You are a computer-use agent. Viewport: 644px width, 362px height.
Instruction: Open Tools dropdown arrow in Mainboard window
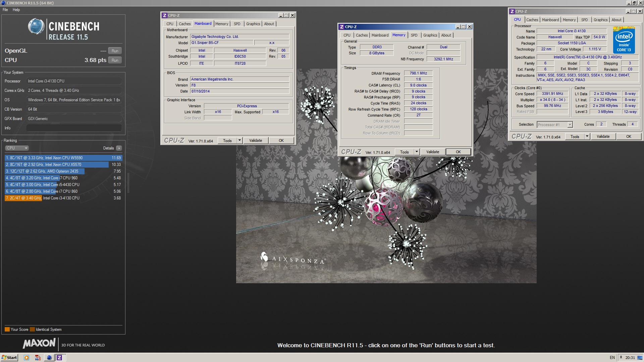[239, 140]
